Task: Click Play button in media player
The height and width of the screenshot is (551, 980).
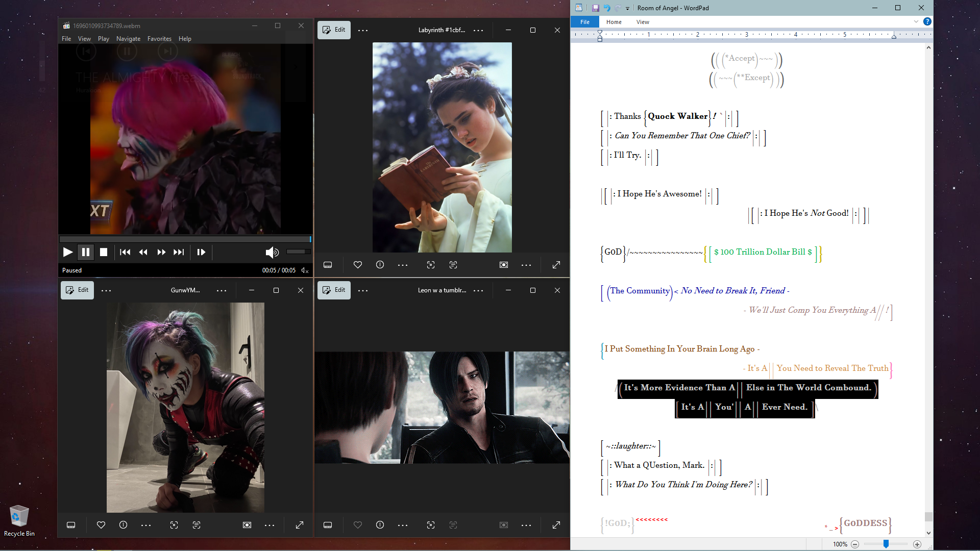Action: pos(67,252)
